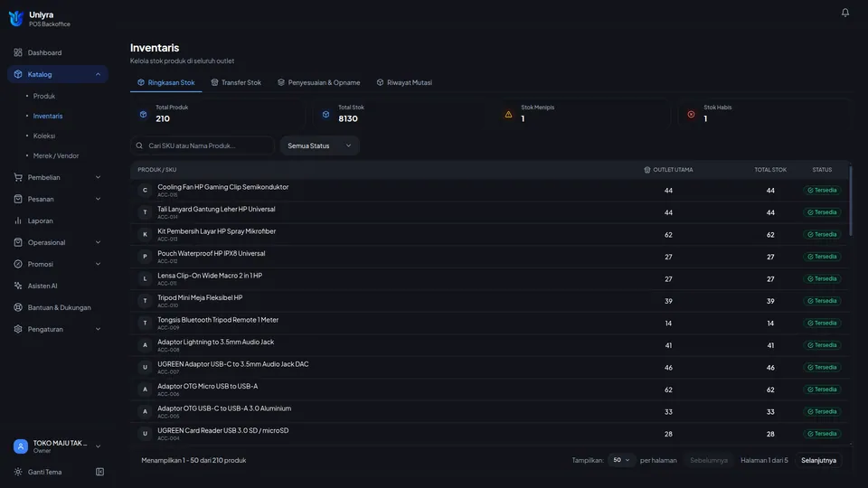Click the C avatar for Cooling Fan row
The height and width of the screenshot is (488, 868).
145,191
